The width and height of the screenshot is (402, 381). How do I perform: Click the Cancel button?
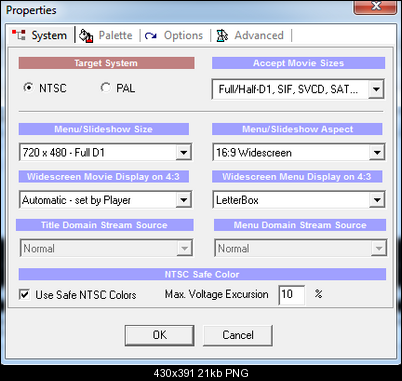tap(238, 335)
